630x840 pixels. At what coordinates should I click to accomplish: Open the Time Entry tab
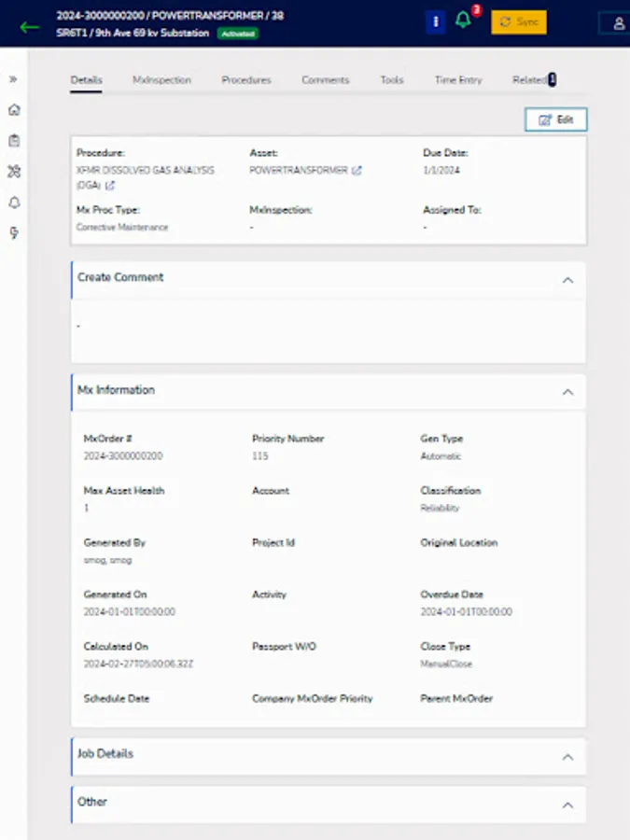click(457, 80)
